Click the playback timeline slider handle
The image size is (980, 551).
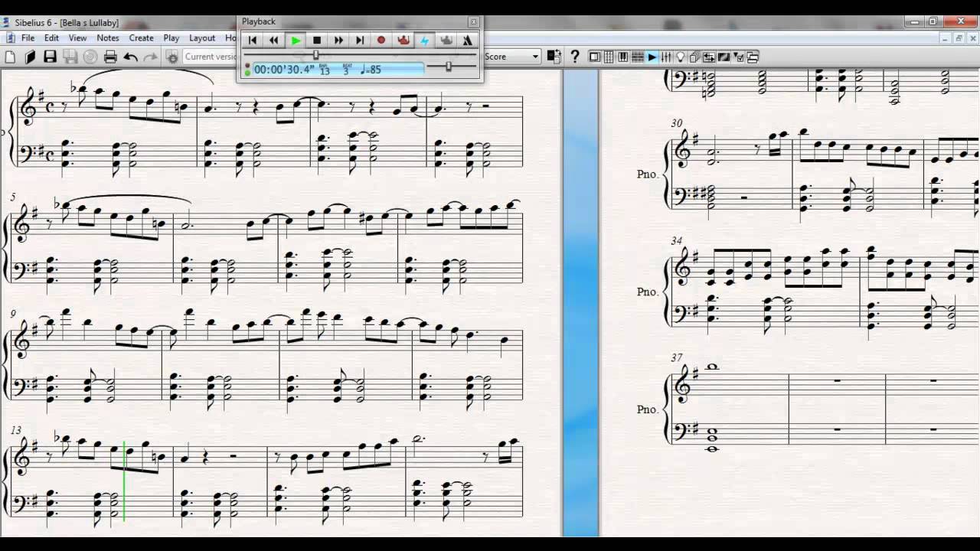pos(315,55)
